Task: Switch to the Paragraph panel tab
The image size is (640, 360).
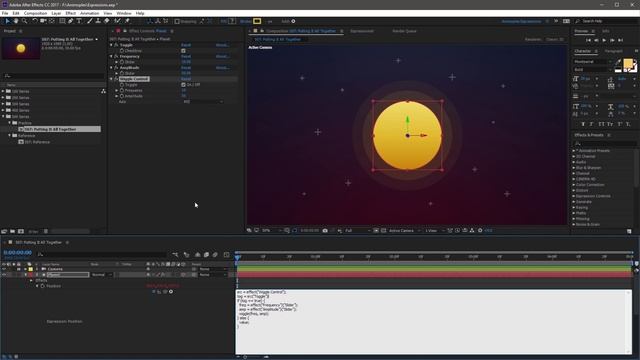Action: (613, 51)
